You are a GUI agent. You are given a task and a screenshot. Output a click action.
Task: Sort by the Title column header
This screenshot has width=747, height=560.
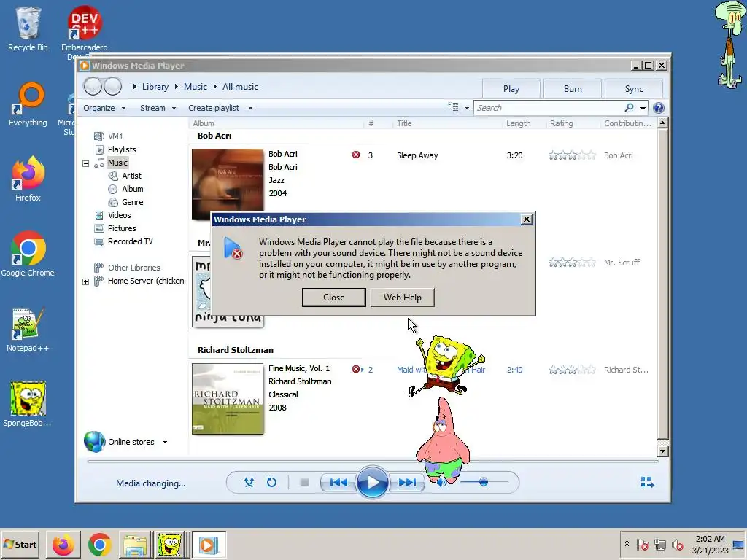[x=404, y=123]
